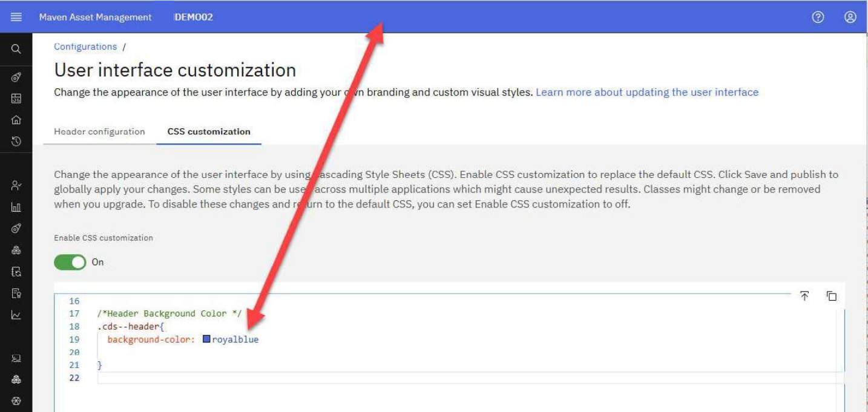This screenshot has height=412, width=868.
Task: Click the cubes icon below the terminal icon
Action: click(16, 380)
